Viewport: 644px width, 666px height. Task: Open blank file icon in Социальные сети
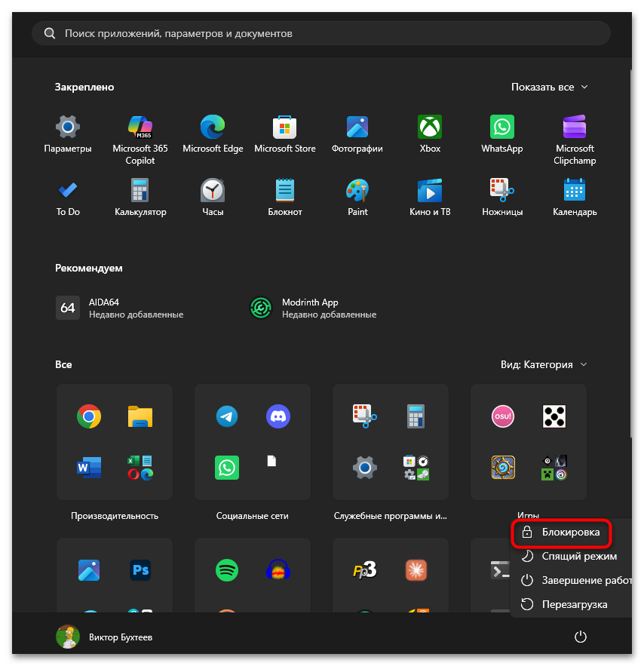271,461
